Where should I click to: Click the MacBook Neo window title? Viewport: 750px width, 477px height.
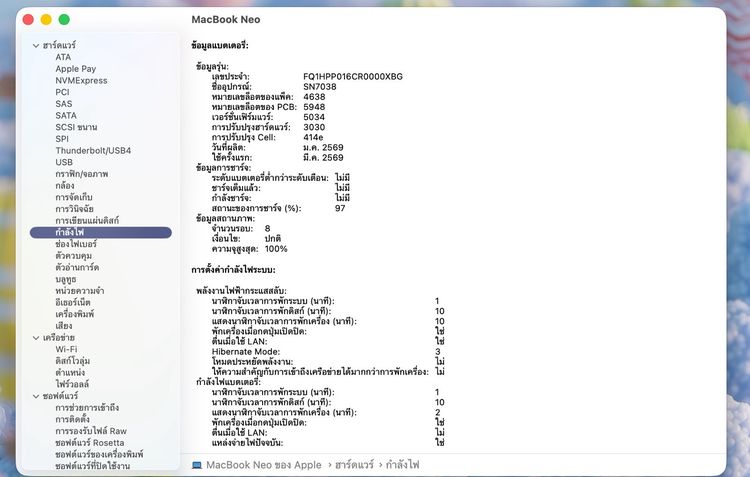point(226,20)
